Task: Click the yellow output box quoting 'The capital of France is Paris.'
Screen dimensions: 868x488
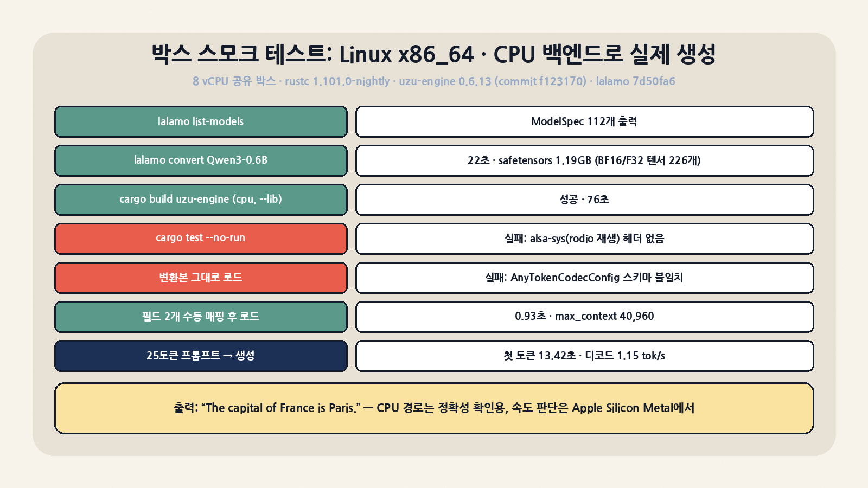Action: tap(434, 408)
